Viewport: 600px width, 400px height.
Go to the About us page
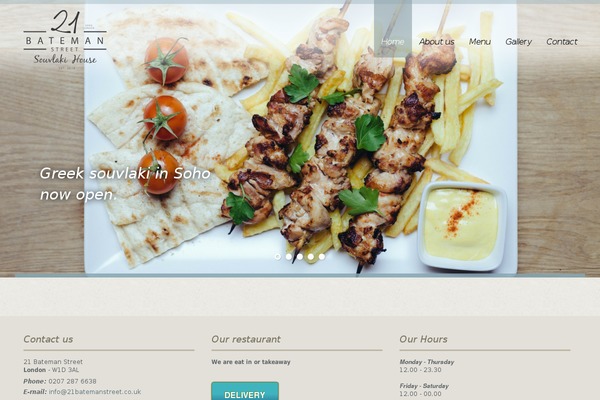point(437,41)
